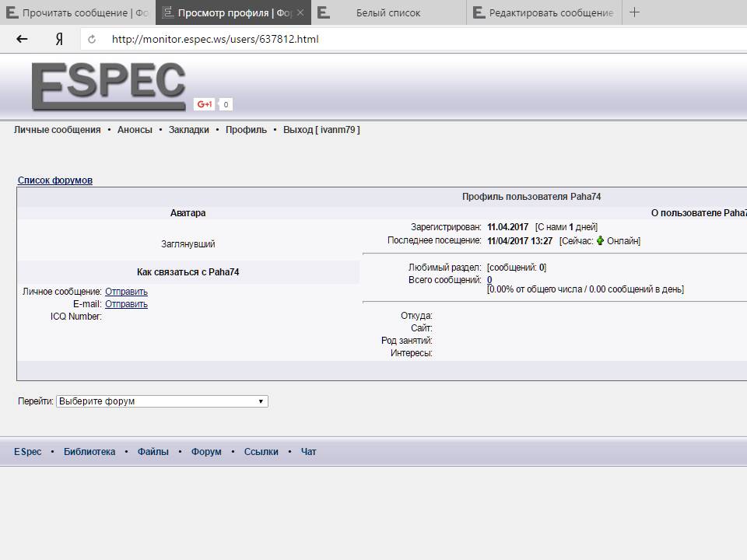Click the ESPEC site logo
The image size is (747, 560).
click(x=109, y=86)
